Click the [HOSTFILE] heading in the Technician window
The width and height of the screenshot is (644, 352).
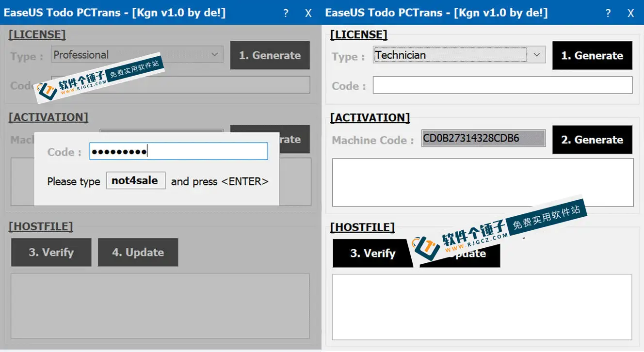coord(362,227)
